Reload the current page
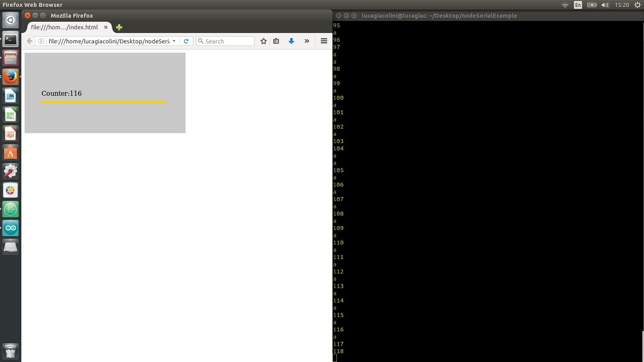 (x=186, y=41)
